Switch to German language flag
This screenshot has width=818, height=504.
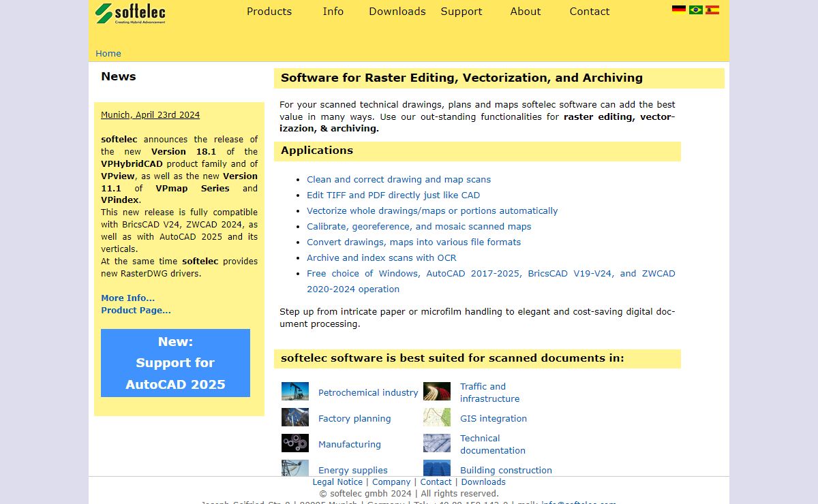point(679,10)
